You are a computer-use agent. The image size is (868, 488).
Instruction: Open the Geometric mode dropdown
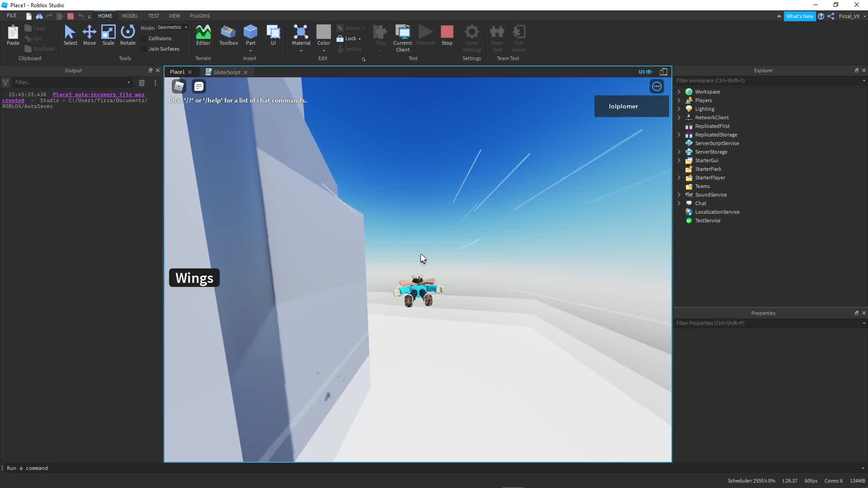(x=173, y=28)
